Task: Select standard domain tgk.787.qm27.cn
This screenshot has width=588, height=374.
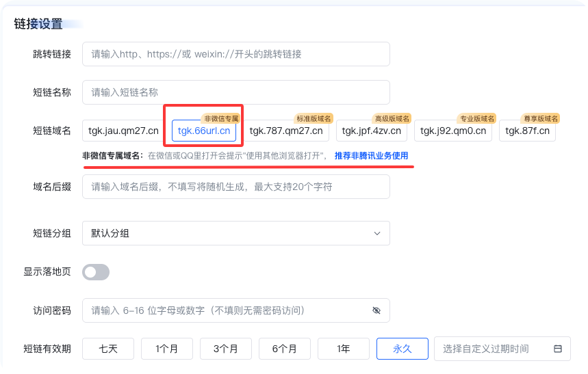Action: tap(286, 131)
